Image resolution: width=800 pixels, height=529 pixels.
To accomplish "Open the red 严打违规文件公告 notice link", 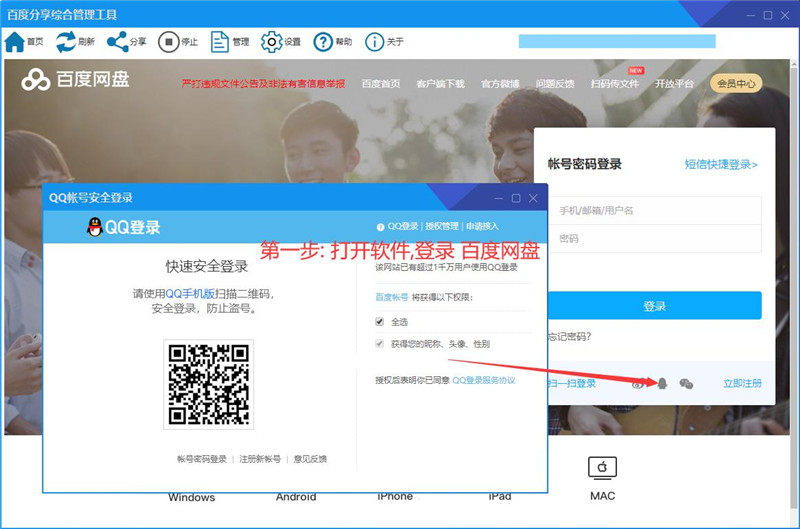I will [263, 84].
